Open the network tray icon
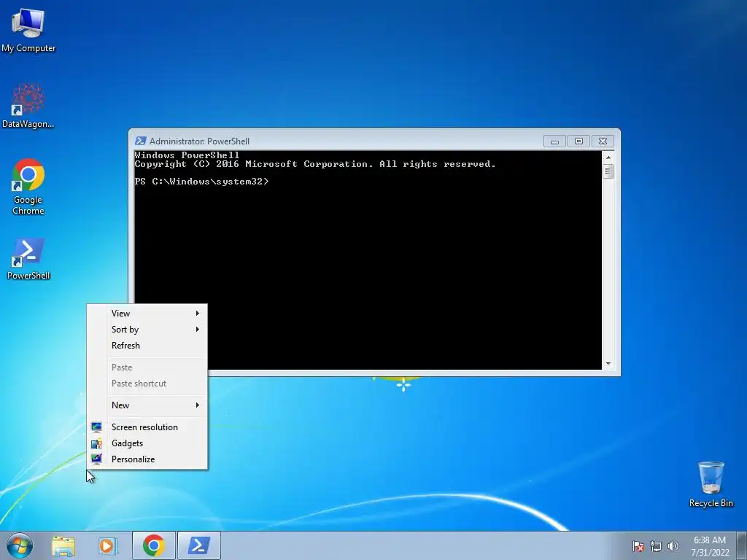This screenshot has width=747, height=560. (x=656, y=546)
